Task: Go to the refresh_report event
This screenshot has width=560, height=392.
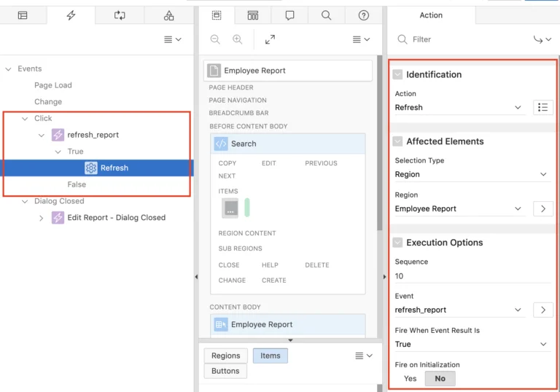Action: 542,310
